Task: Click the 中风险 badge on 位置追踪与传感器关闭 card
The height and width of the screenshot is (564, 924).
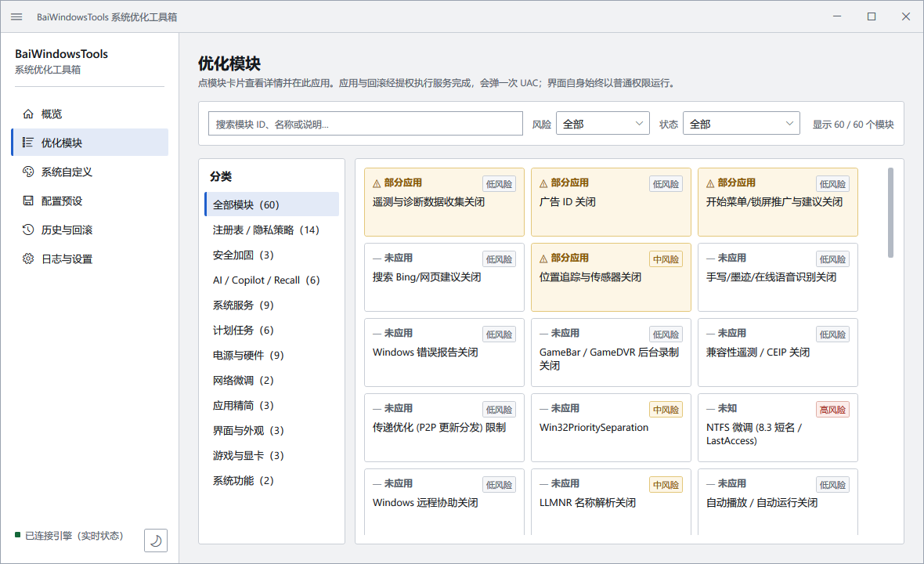Action: pyautogui.click(x=666, y=259)
